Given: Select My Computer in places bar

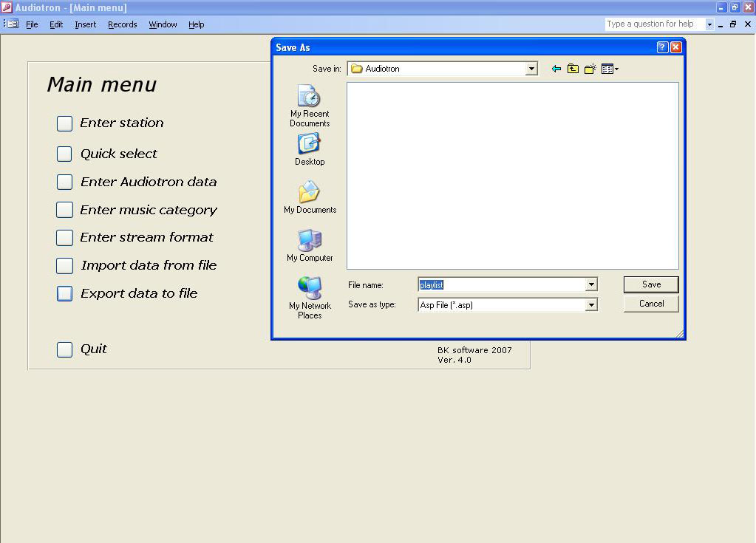Looking at the screenshot, I should click(x=310, y=245).
